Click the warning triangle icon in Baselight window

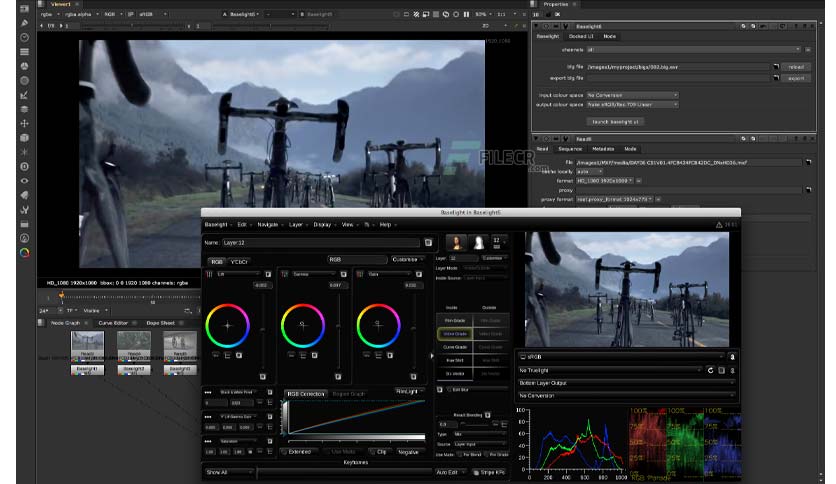pyautogui.click(x=719, y=225)
